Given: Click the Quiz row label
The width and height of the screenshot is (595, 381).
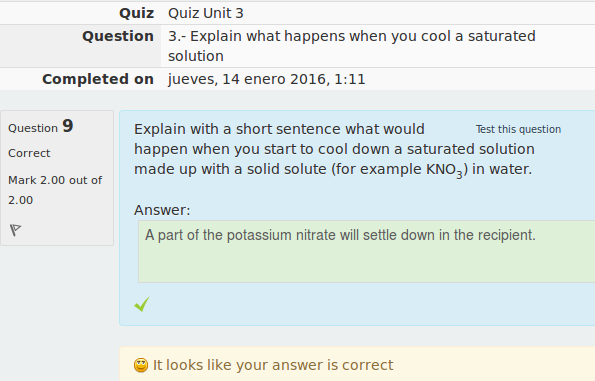Looking at the screenshot, I should coord(137,13).
